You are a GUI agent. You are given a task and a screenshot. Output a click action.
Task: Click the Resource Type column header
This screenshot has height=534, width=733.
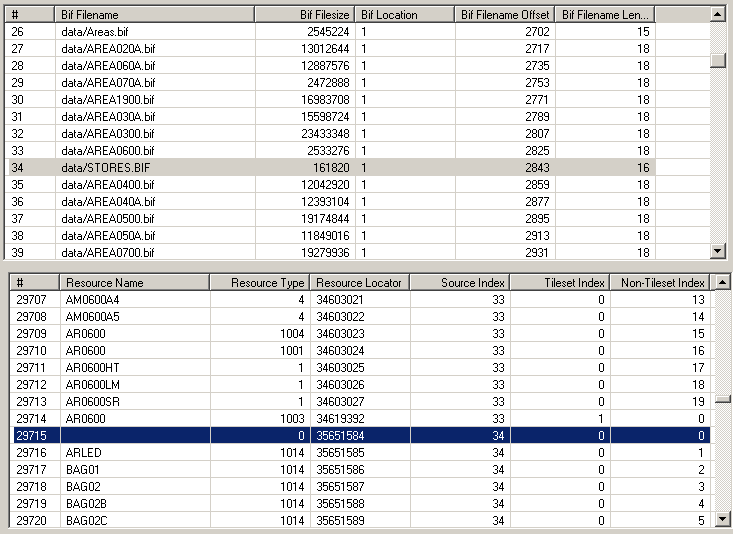(260, 282)
